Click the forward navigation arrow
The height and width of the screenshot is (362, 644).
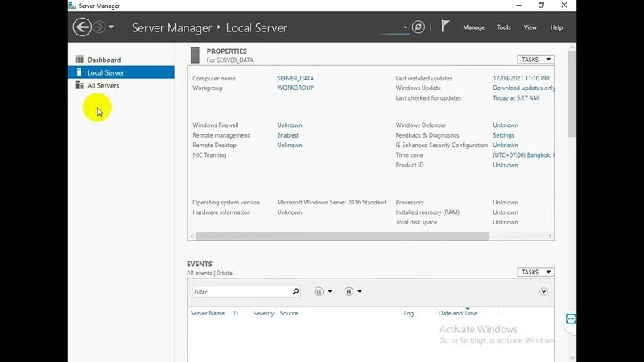pos(99,27)
